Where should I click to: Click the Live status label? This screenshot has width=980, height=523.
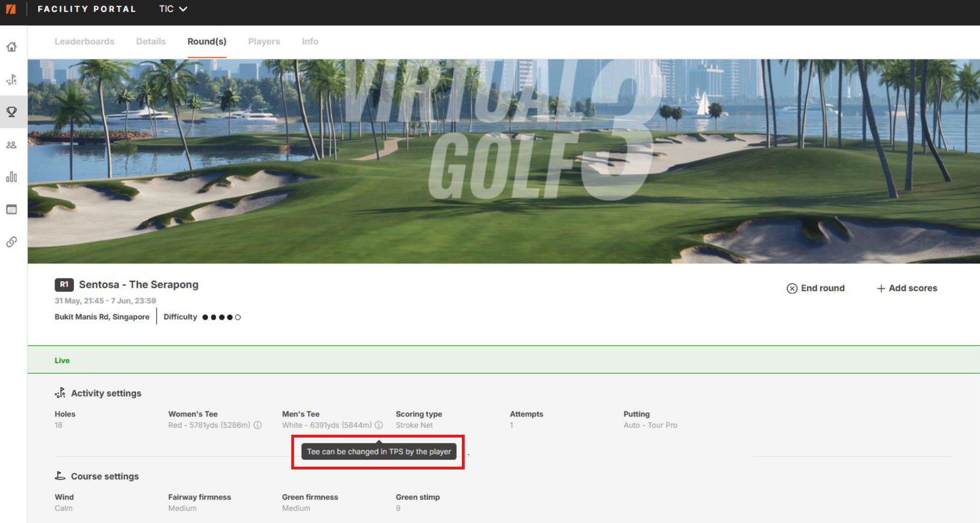pyautogui.click(x=62, y=361)
